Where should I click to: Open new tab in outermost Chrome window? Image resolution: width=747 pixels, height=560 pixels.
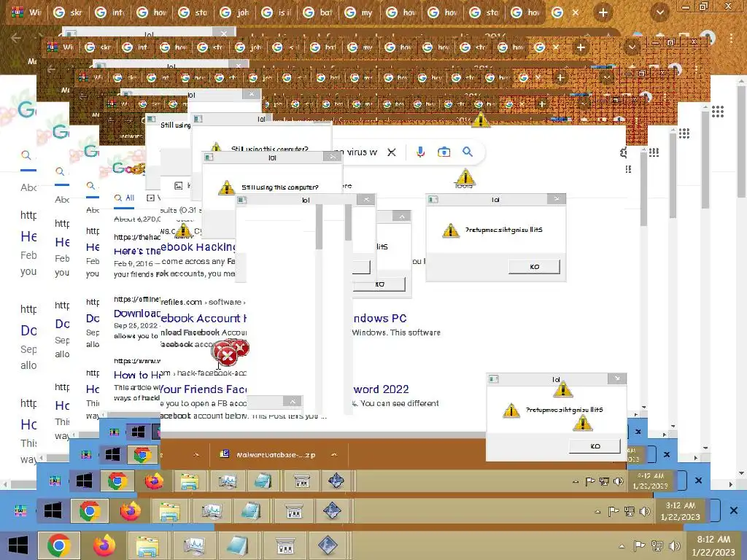pyautogui.click(x=603, y=12)
